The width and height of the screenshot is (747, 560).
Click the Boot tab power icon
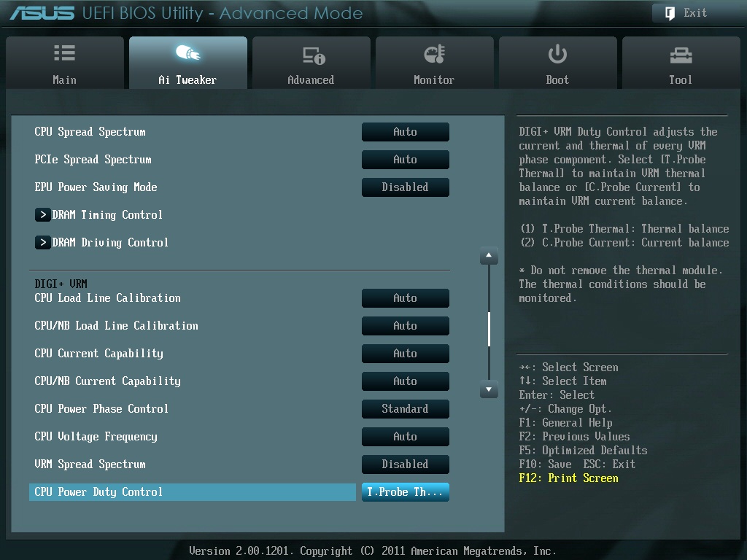(557, 54)
